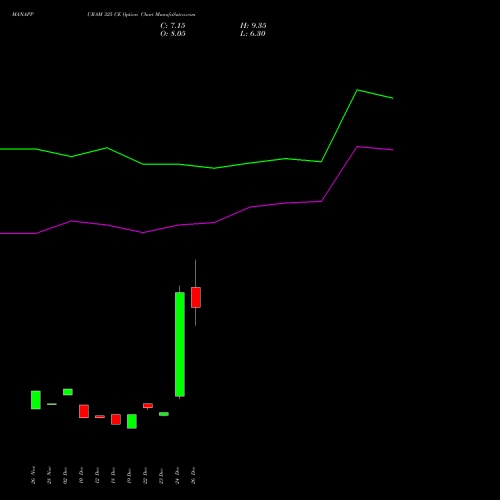The height and width of the screenshot is (500, 500).
Task: Click the 26 Nov date label
Action: (x=33, y=475)
